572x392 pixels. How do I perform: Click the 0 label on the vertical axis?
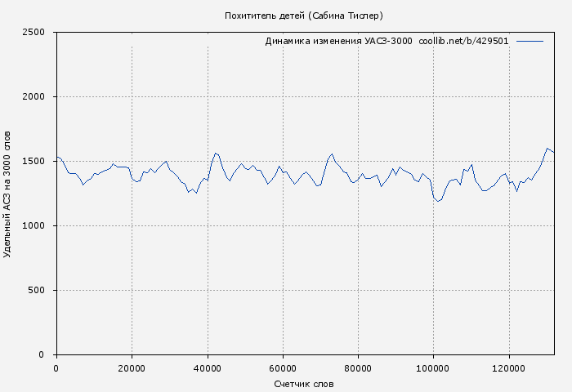pyautogui.click(x=47, y=355)
